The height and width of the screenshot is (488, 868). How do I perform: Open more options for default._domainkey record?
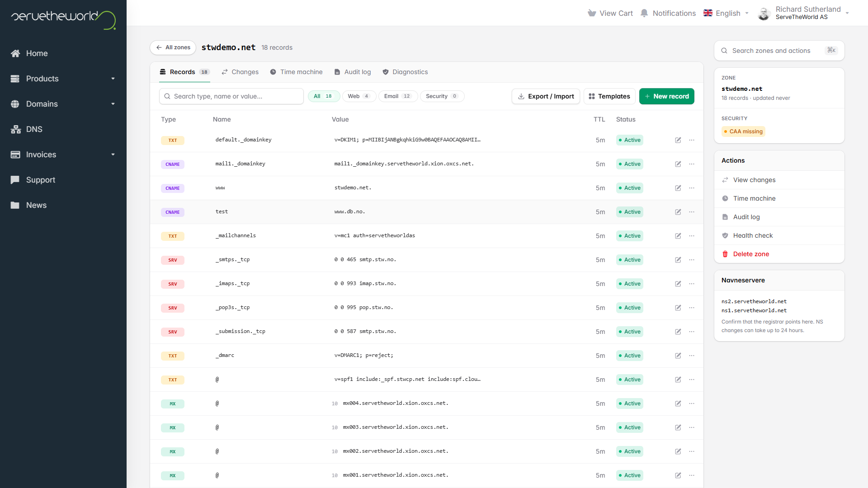tap(692, 140)
